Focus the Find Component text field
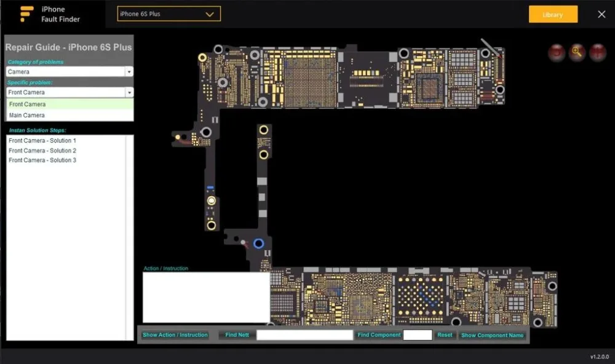Screen dimensions: 615x364 418,335
